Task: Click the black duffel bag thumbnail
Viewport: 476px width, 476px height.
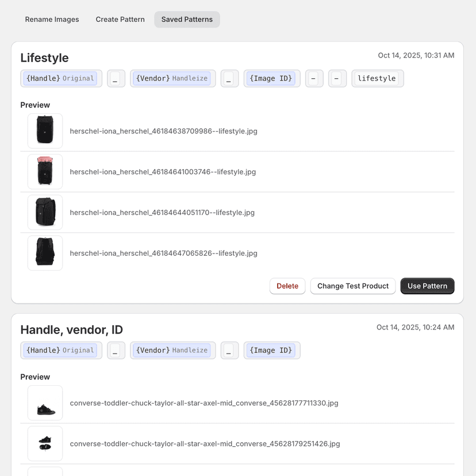Action: [45, 130]
